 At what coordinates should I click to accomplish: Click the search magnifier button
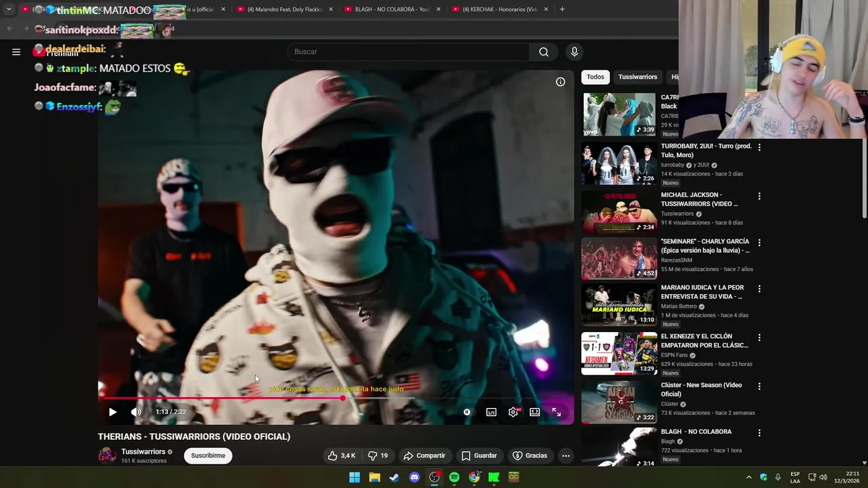(544, 52)
